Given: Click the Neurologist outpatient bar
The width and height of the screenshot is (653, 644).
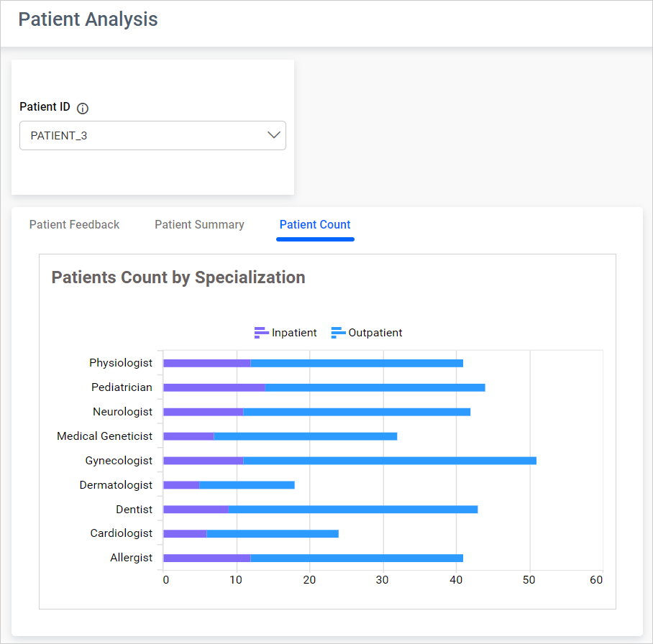Looking at the screenshot, I should 356,412.
